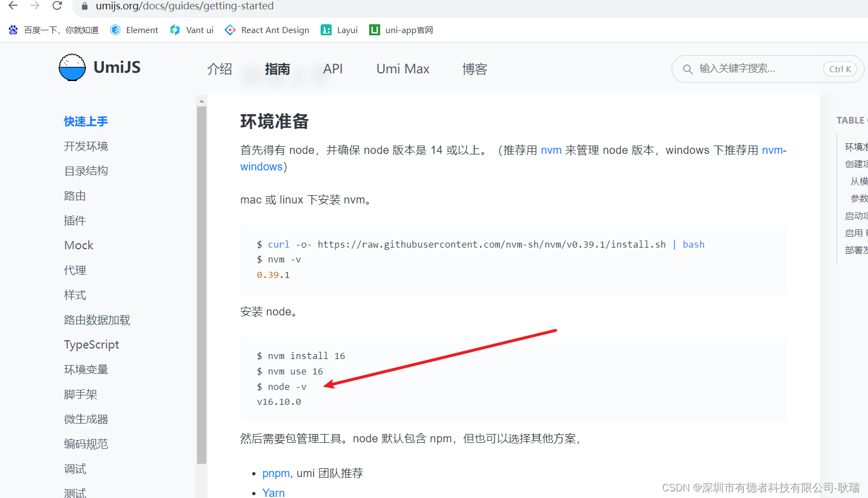Open the 指南 nav item

tap(278, 69)
